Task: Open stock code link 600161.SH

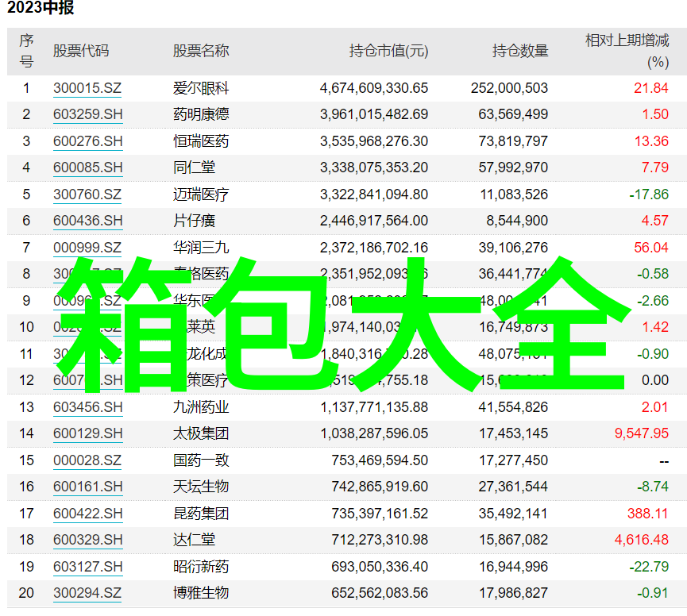Action: [87, 487]
